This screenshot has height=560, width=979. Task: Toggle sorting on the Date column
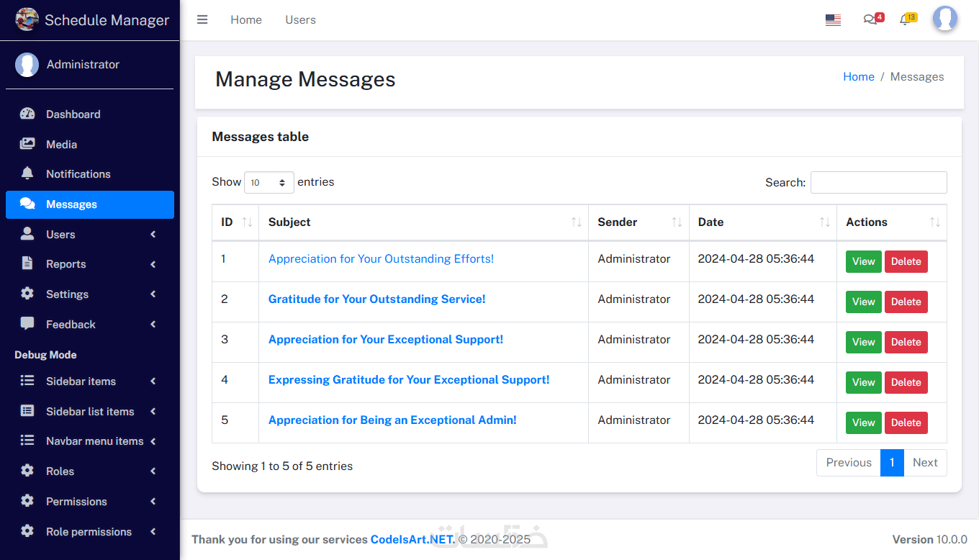(762, 222)
